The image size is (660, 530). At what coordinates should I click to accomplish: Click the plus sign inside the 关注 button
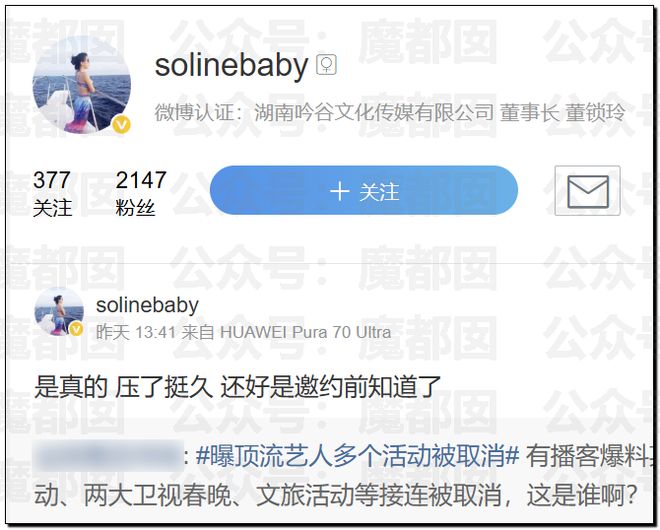[x=340, y=192]
